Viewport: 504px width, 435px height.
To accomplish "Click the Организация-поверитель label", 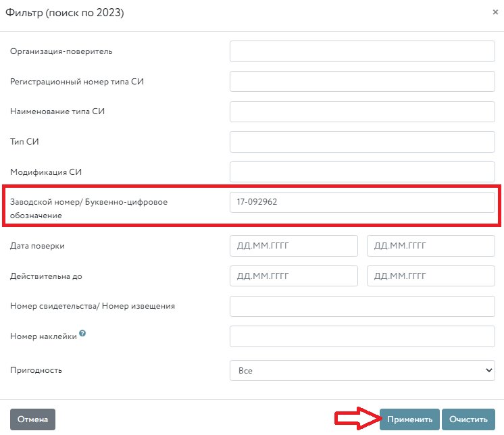I will click(x=61, y=51).
